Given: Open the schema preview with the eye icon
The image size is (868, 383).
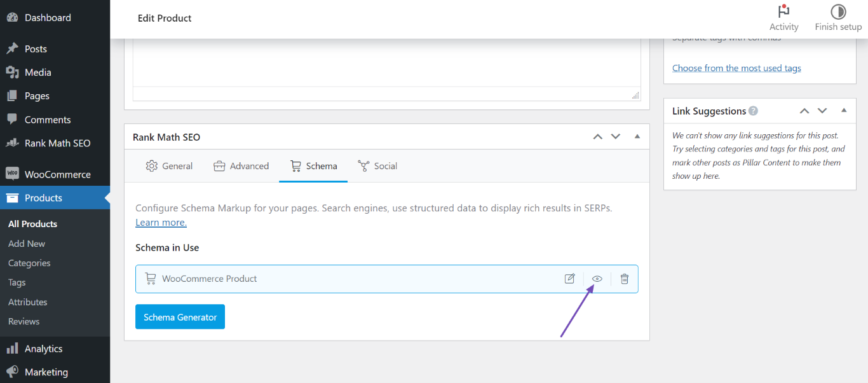Looking at the screenshot, I should [x=596, y=279].
